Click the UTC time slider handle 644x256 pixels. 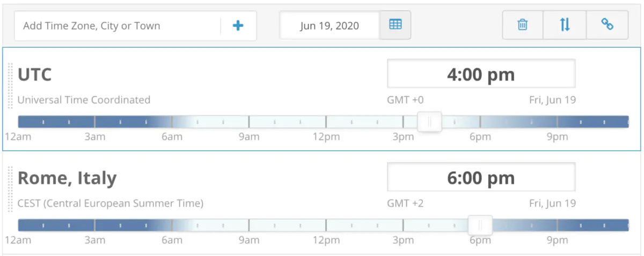[429, 122]
